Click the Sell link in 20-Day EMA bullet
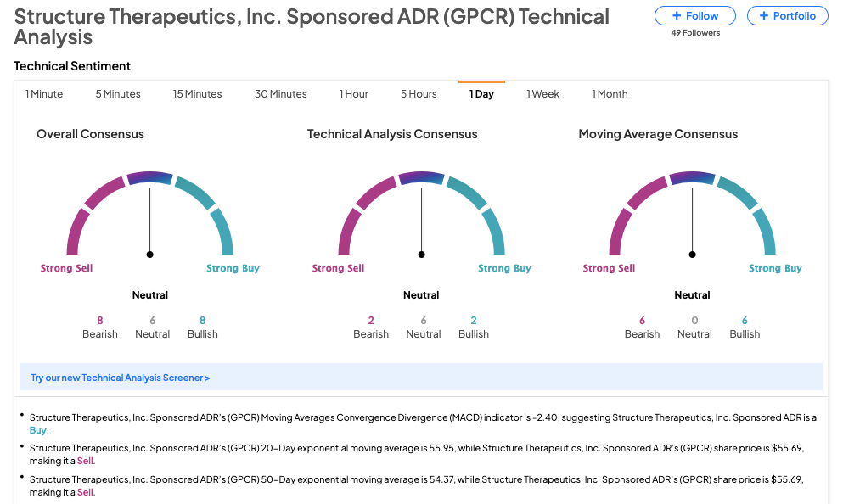Screen dimensions: 843x504 tap(84, 461)
